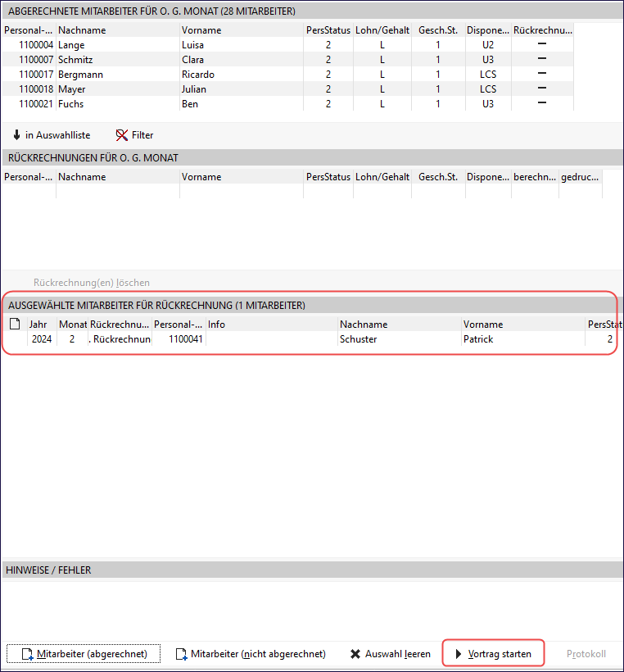
Task: Click the Jahr column header
Action: [42, 324]
